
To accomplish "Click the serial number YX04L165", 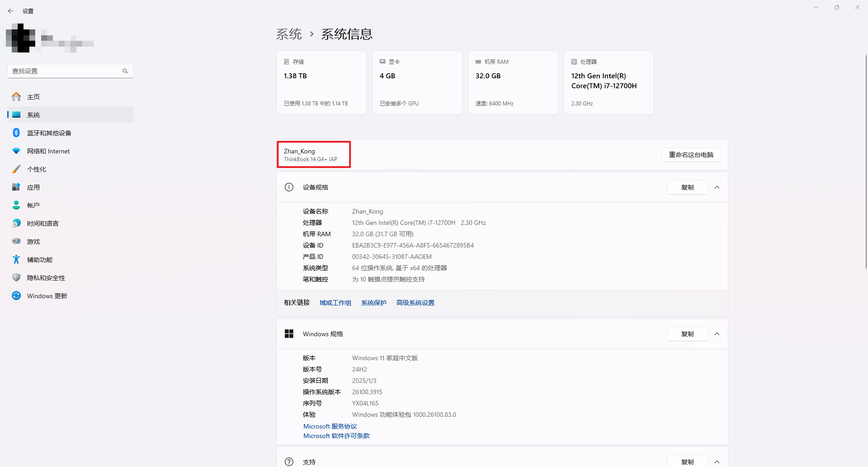I will tap(365, 403).
